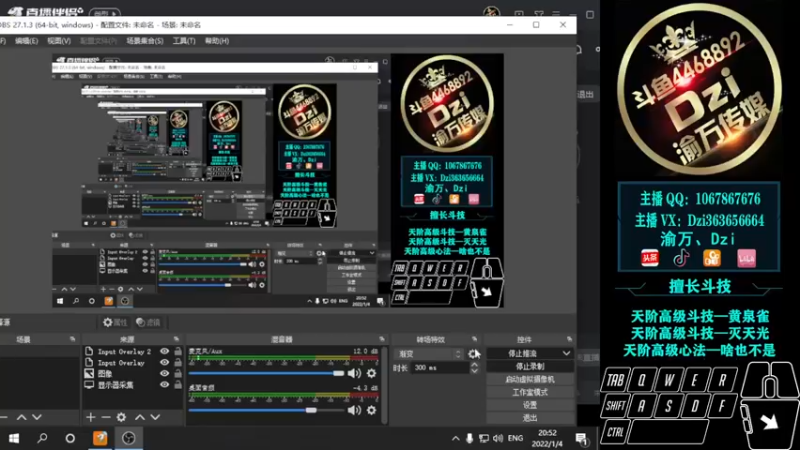Click the microphone tray icon
The height and width of the screenshot is (450, 800).
click(x=469, y=438)
